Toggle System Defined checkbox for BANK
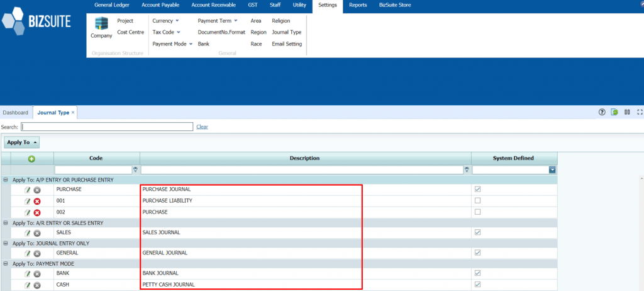 click(477, 273)
